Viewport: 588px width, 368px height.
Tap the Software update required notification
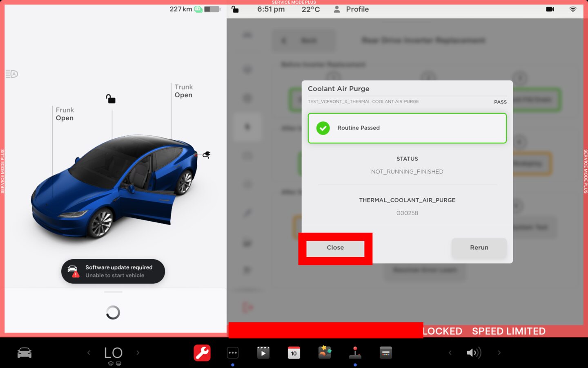(x=113, y=271)
